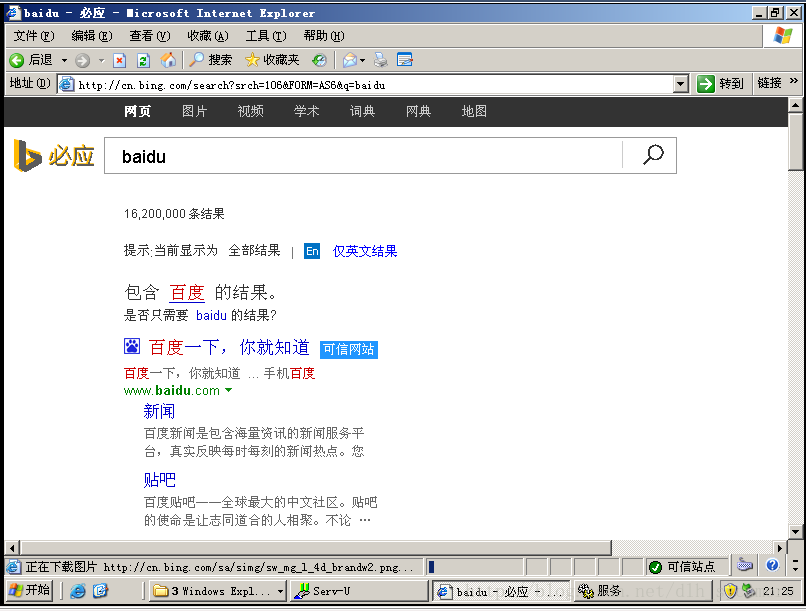The height and width of the screenshot is (611, 806).
Task: Open the Help (帮助) menu
Action: (324, 35)
